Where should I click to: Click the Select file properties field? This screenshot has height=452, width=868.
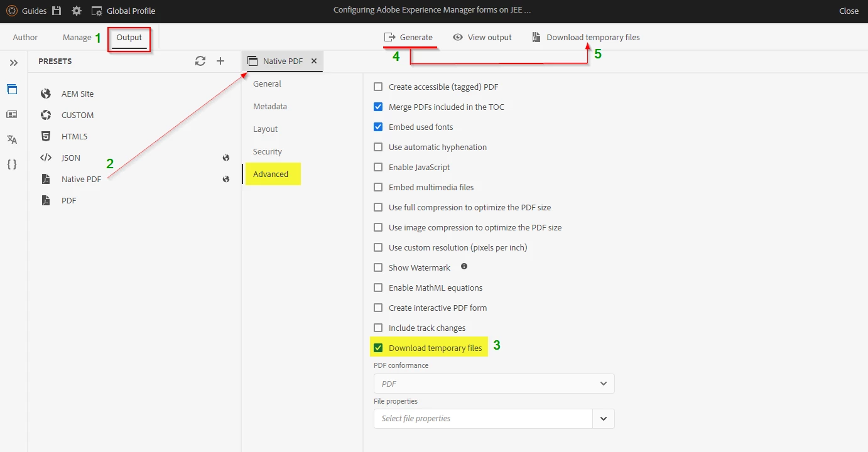[x=483, y=419]
